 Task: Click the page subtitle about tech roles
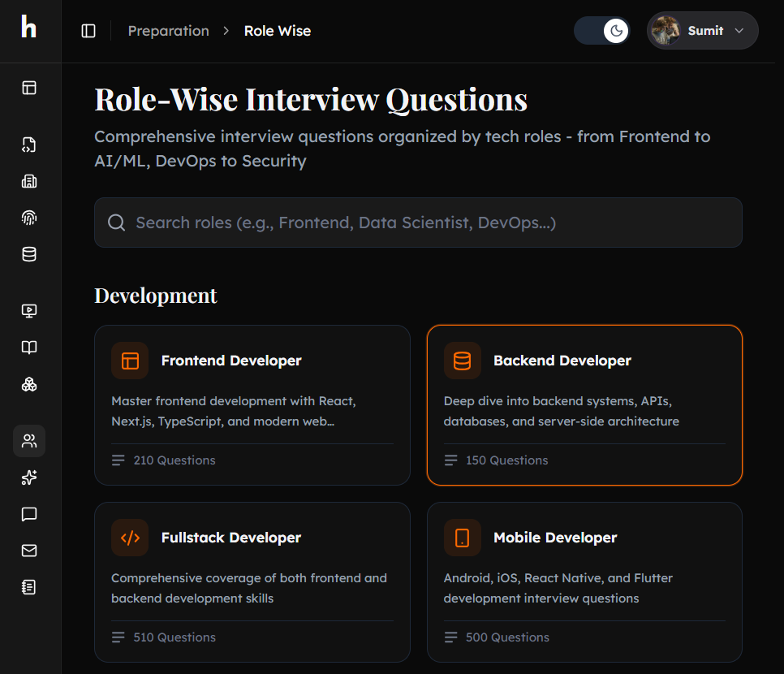(x=403, y=149)
